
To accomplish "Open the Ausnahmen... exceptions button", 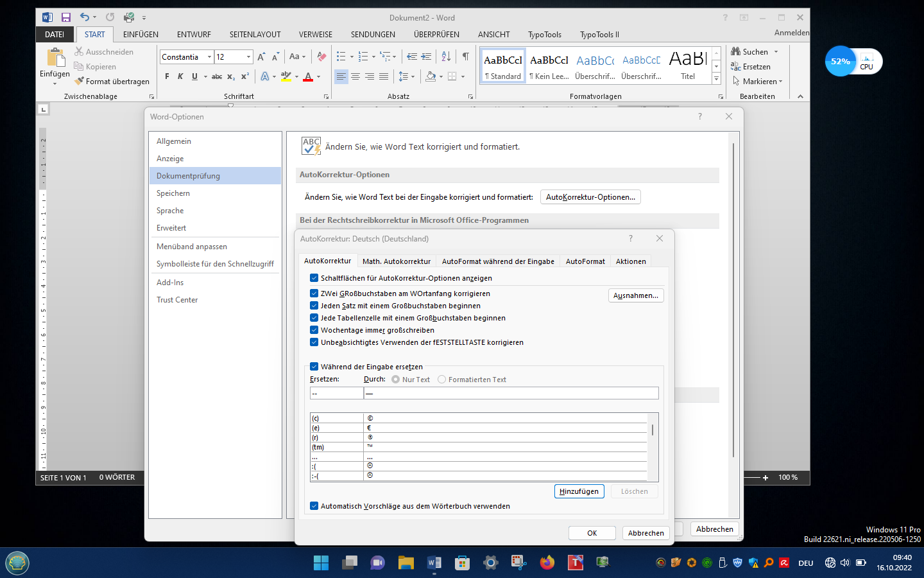I will [x=636, y=295].
